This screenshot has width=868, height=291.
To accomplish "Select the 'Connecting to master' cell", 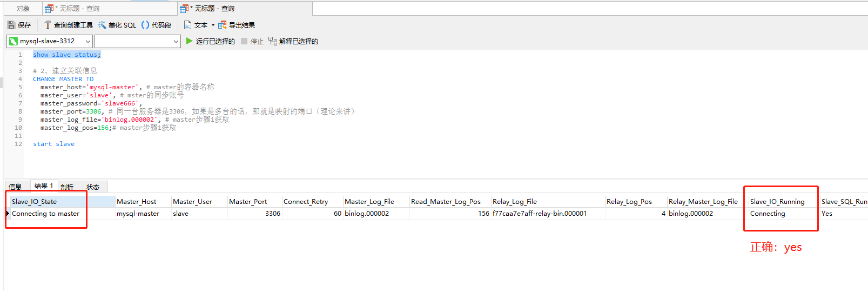I will tap(46, 214).
